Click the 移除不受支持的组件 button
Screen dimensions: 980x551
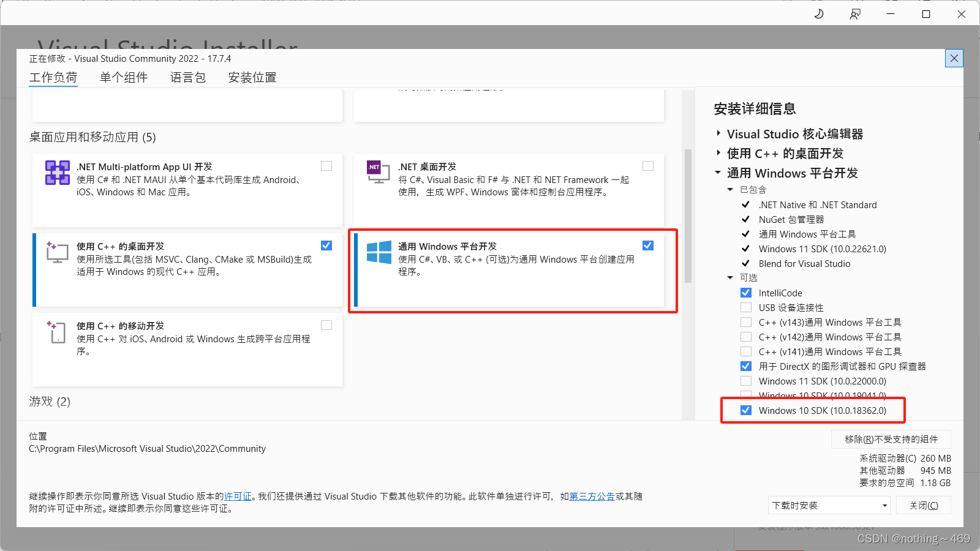890,439
